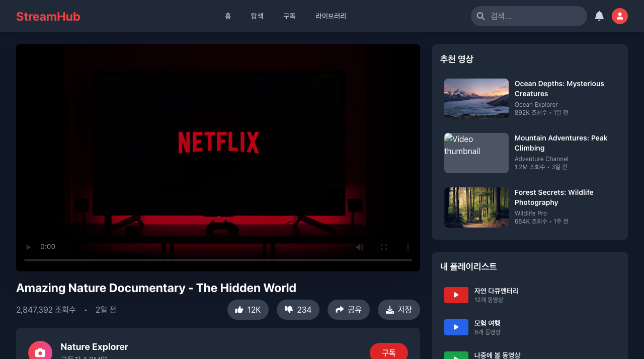Enter fullscreen on the video player
Screen dimensions: 644x359
tap(384, 247)
